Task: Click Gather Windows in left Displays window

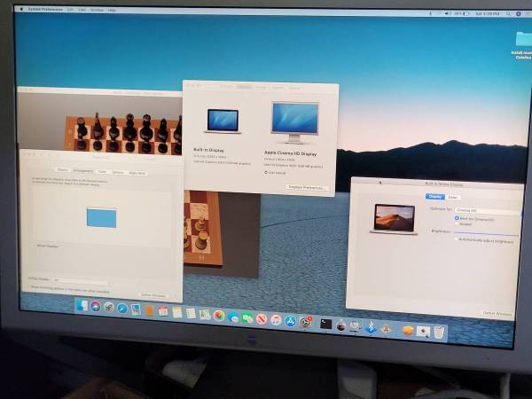Action: [154, 296]
